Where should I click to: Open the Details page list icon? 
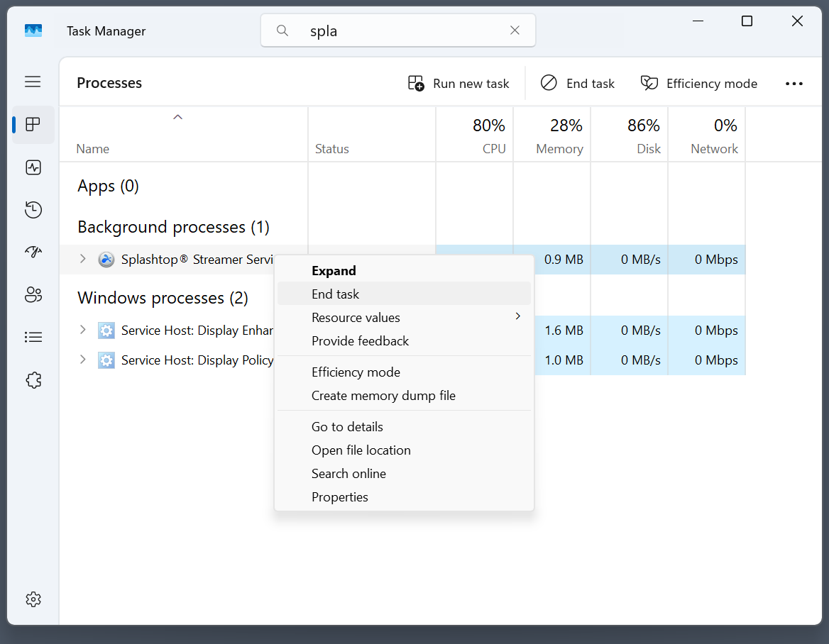pyautogui.click(x=33, y=338)
